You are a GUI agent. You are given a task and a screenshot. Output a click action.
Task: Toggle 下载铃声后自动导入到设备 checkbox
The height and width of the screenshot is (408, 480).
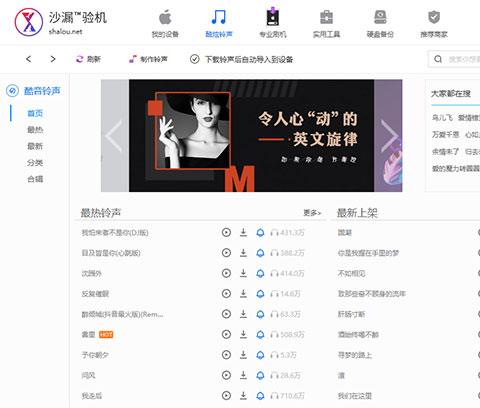pos(195,59)
